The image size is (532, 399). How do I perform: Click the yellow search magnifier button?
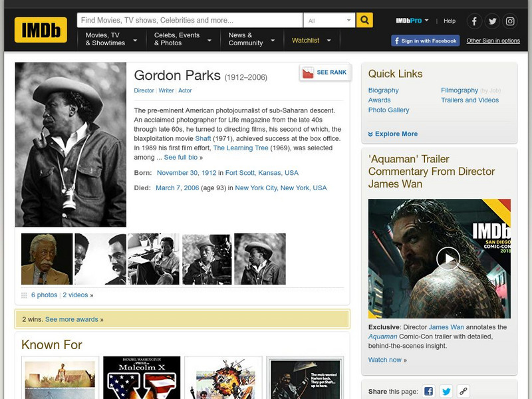364,20
